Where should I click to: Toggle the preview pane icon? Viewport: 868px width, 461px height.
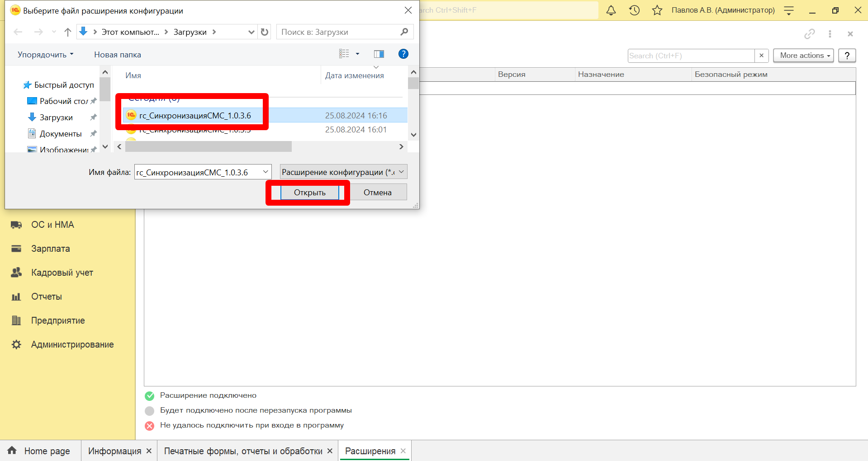(x=379, y=54)
